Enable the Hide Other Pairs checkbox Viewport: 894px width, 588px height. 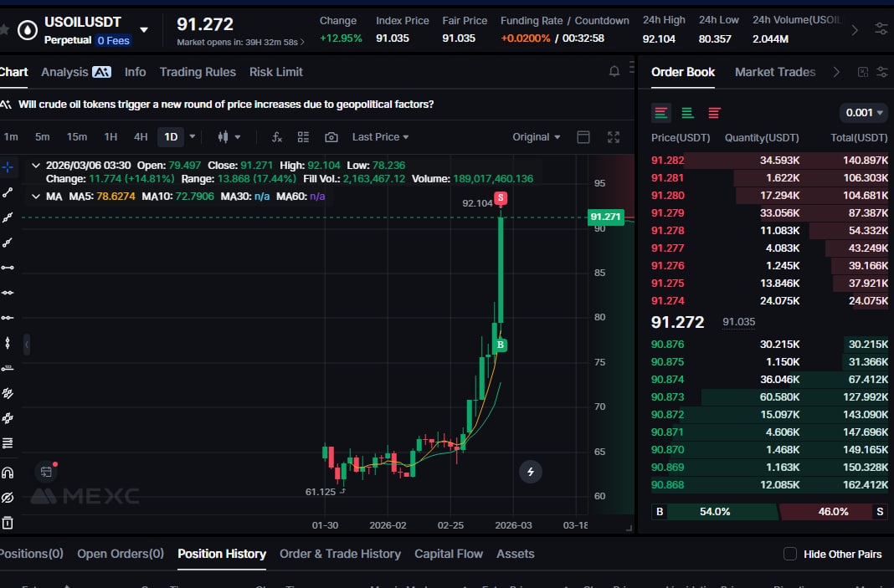pyautogui.click(x=789, y=554)
